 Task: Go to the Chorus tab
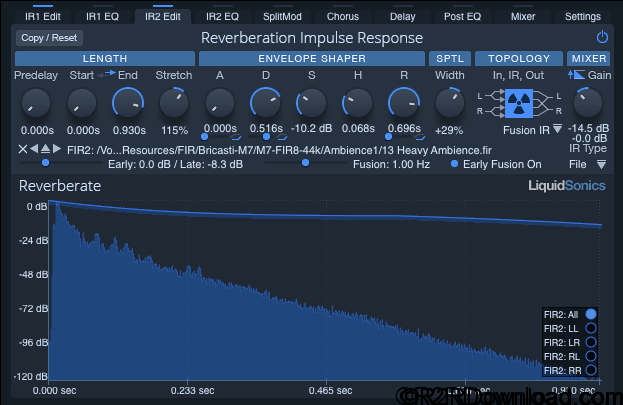(343, 16)
